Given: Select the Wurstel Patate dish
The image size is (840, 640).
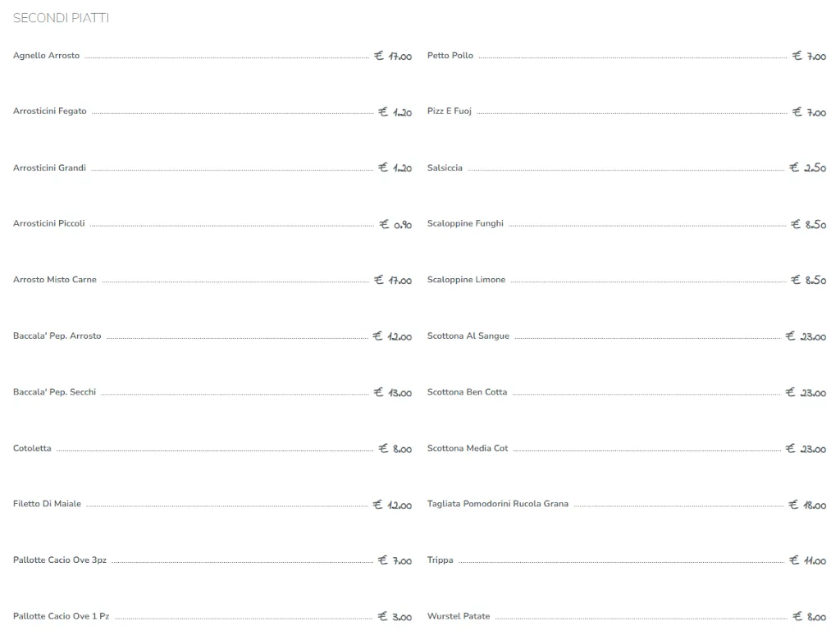Looking at the screenshot, I should click(459, 616).
